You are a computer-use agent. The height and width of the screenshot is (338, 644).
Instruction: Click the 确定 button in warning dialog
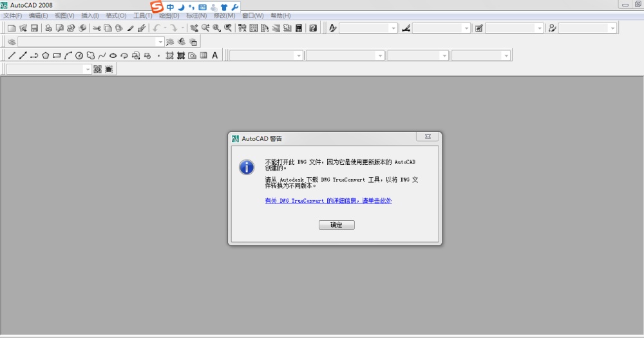pos(336,225)
